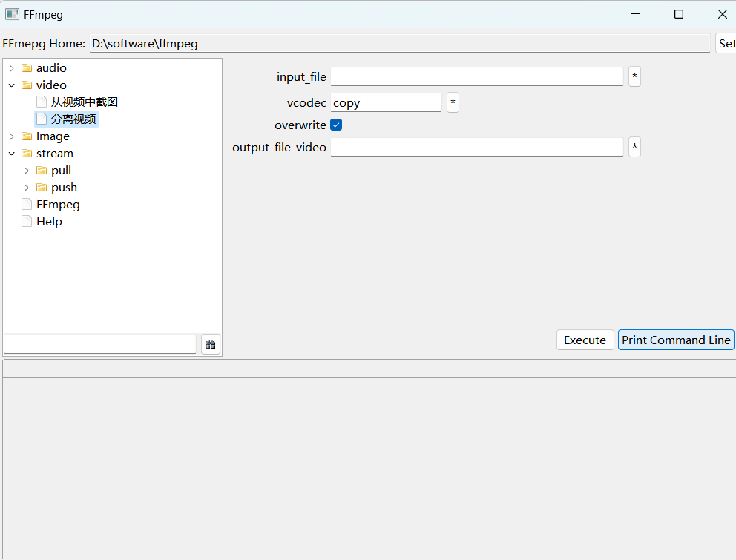Maximize the FFmpeg window
736x560 pixels.
click(679, 14)
